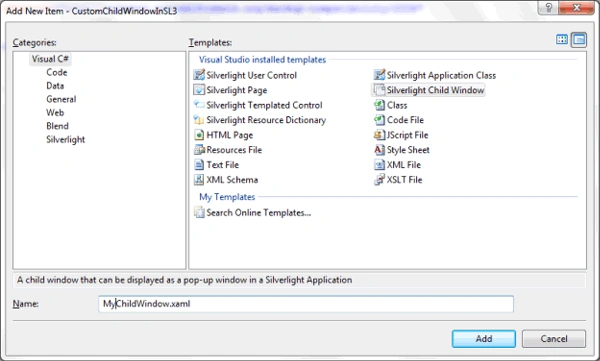The height and width of the screenshot is (361, 600).
Task: Click the Cancel button
Action: pos(554,339)
